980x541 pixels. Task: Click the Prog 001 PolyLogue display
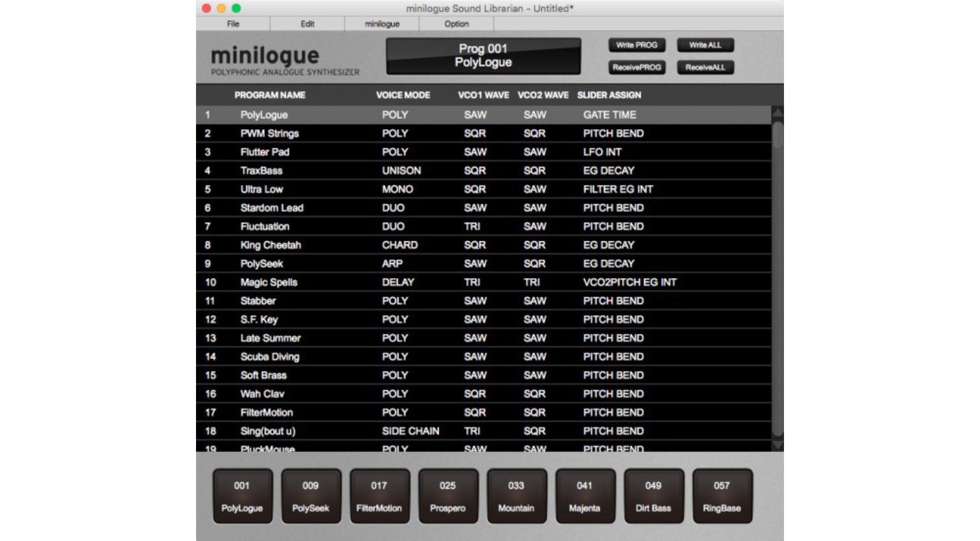coord(484,56)
